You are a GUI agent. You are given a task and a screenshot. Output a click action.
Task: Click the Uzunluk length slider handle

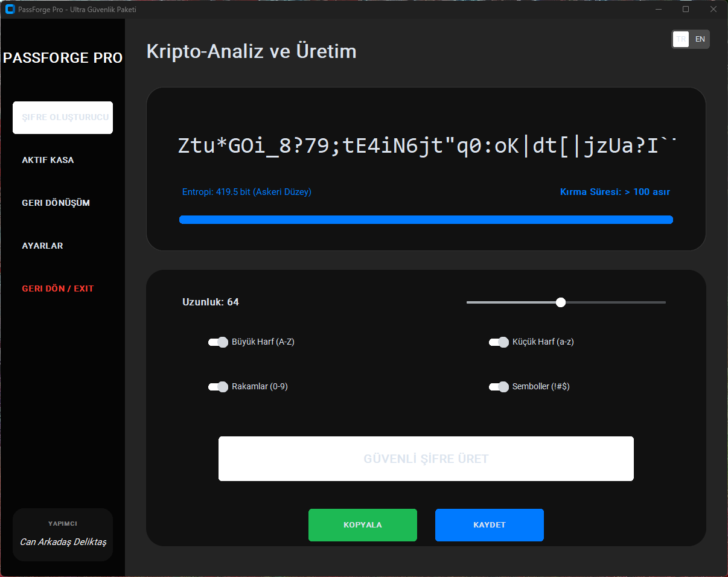coord(561,302)
